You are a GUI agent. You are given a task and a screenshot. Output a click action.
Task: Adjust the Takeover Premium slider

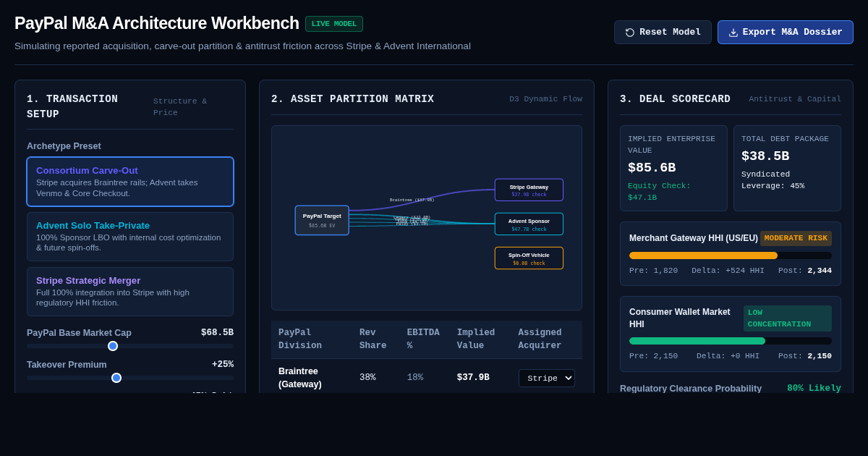(x=130, y=378)
